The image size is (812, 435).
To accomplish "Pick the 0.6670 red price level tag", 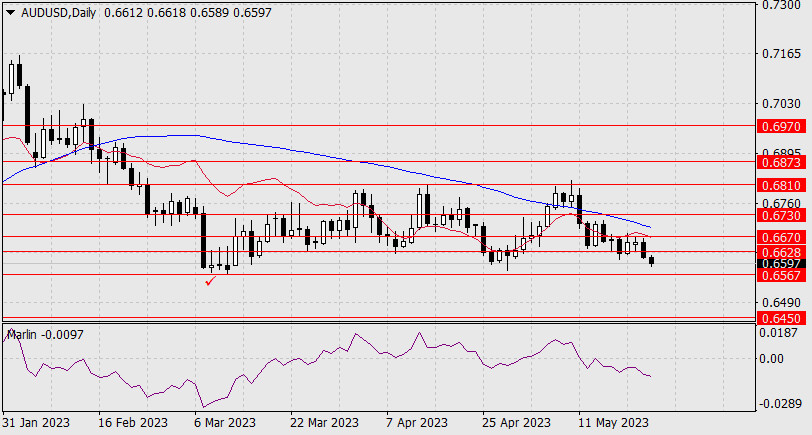I will [x=780, y=237].
